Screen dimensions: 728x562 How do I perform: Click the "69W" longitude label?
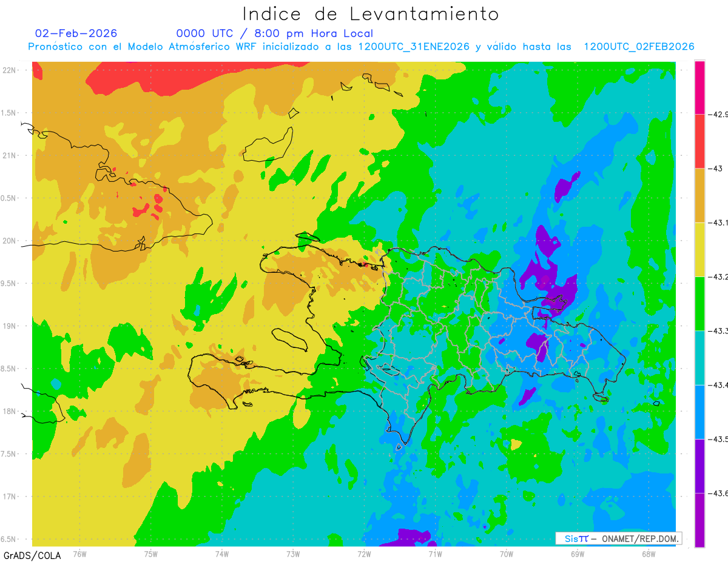(x=578, y=554)
